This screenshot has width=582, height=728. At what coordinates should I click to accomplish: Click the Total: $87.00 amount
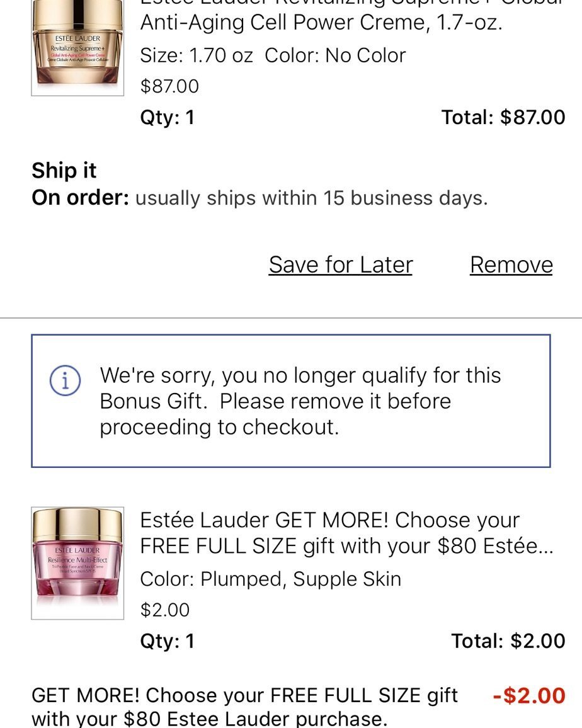click(x=503, y=117)
